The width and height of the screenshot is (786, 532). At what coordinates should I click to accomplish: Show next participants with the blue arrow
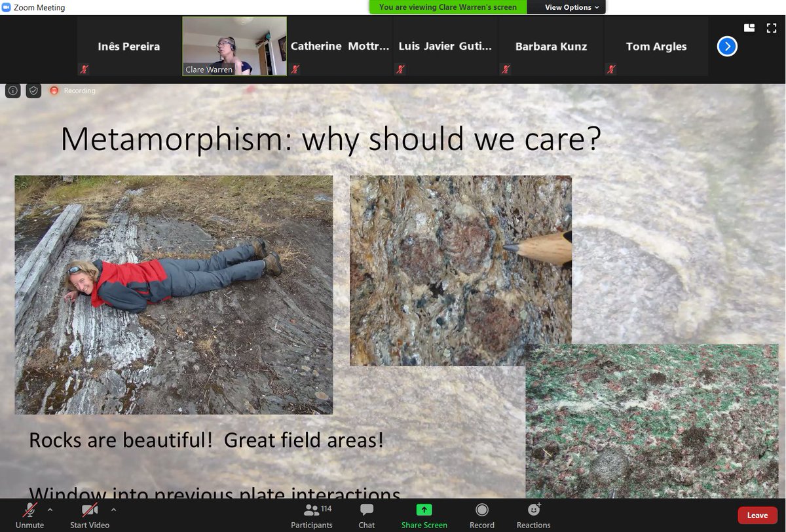click(x=727, y=47)
